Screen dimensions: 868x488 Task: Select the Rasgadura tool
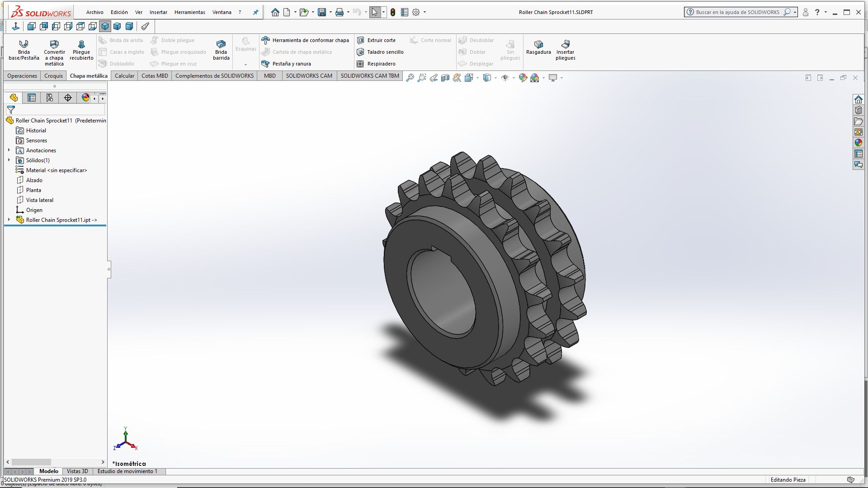click(538, 47)
